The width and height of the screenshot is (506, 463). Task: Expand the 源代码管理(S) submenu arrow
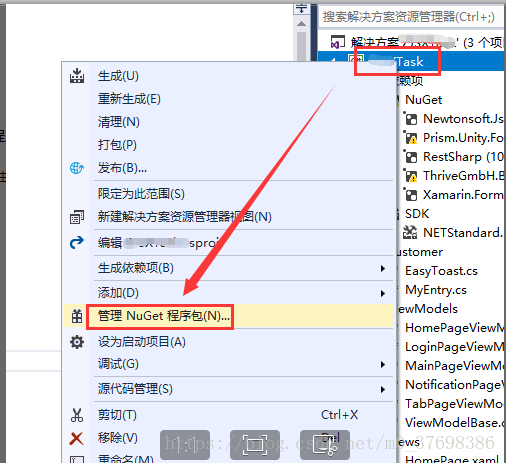383,389
